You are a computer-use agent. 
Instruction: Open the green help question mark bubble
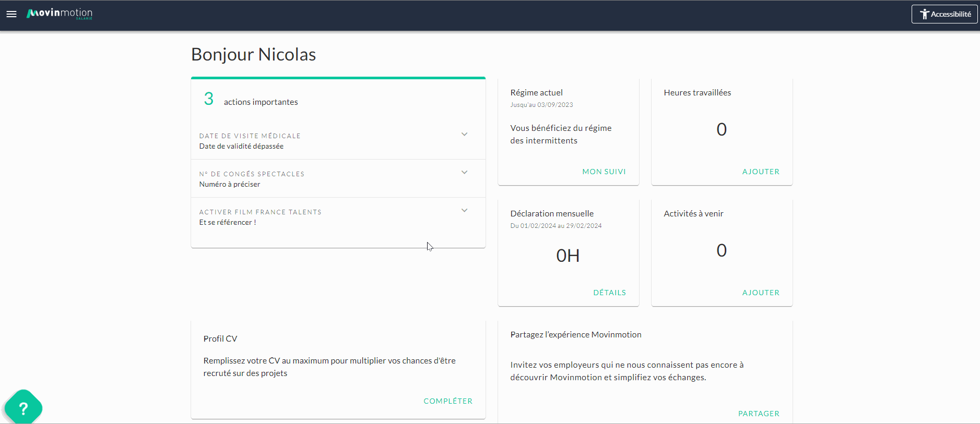click(x=23, y=408)
